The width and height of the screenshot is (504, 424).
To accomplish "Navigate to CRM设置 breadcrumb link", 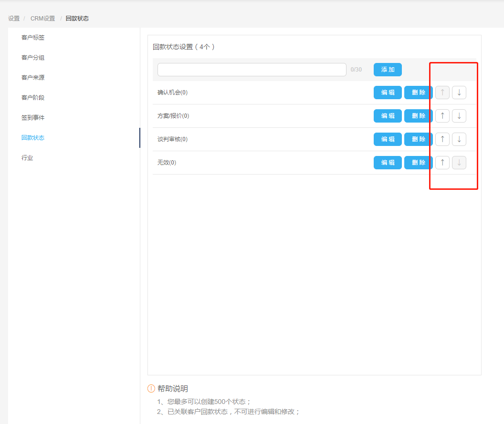I will pyautogui.click(x=42, y=19).
